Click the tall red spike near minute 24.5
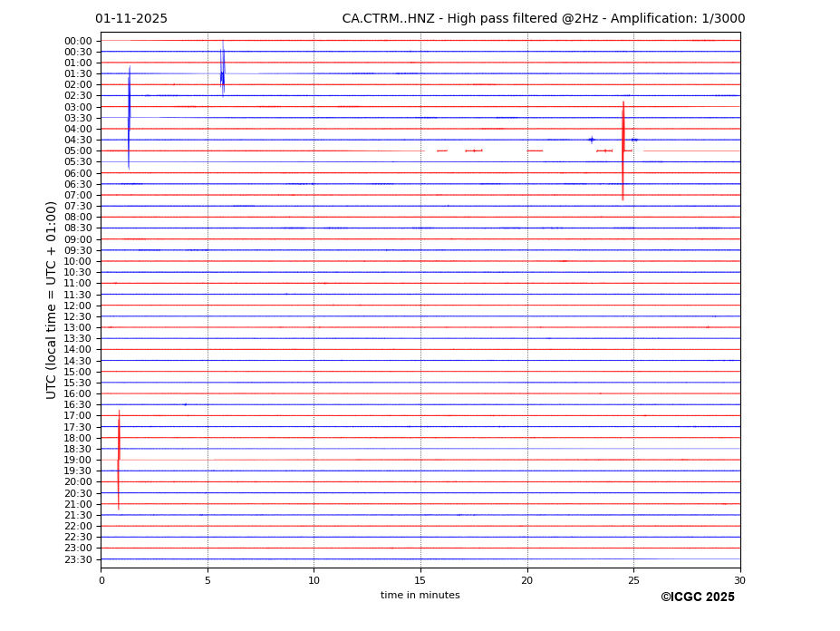The width and height of the screenshot is (840, 631). point(623,150)
